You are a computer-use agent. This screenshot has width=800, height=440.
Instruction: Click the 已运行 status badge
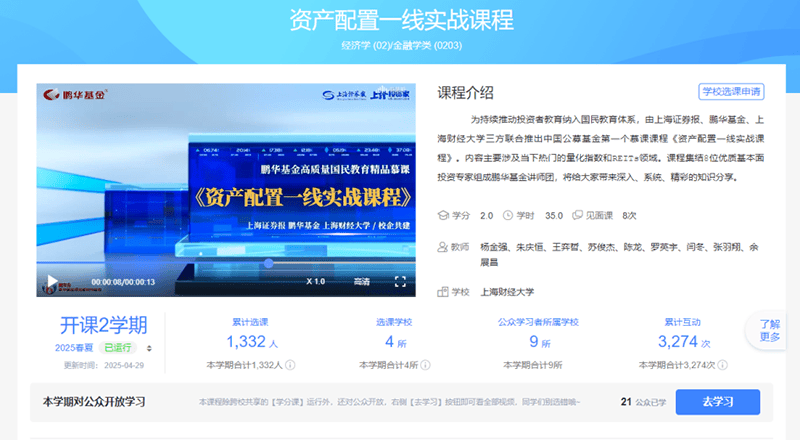pyautogui.click(x=118, y=348)
